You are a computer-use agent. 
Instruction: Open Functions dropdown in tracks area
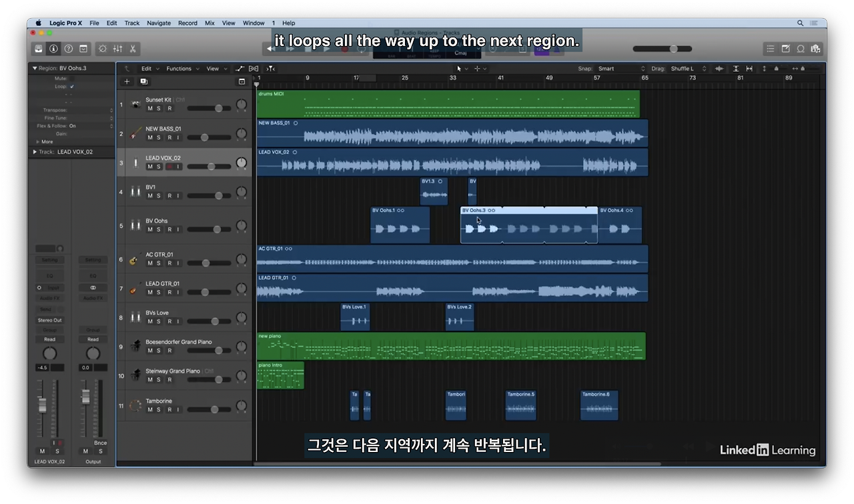(x=181, y=69)
